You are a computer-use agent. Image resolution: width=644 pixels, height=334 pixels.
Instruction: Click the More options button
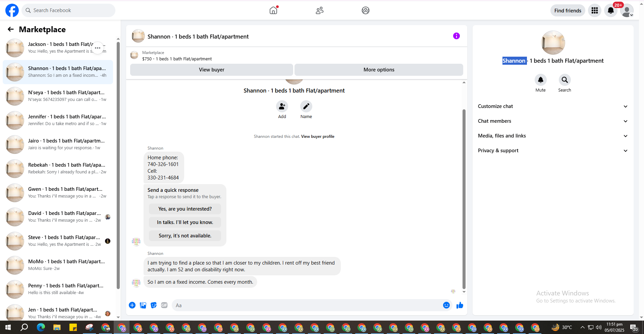click(379, 70)
